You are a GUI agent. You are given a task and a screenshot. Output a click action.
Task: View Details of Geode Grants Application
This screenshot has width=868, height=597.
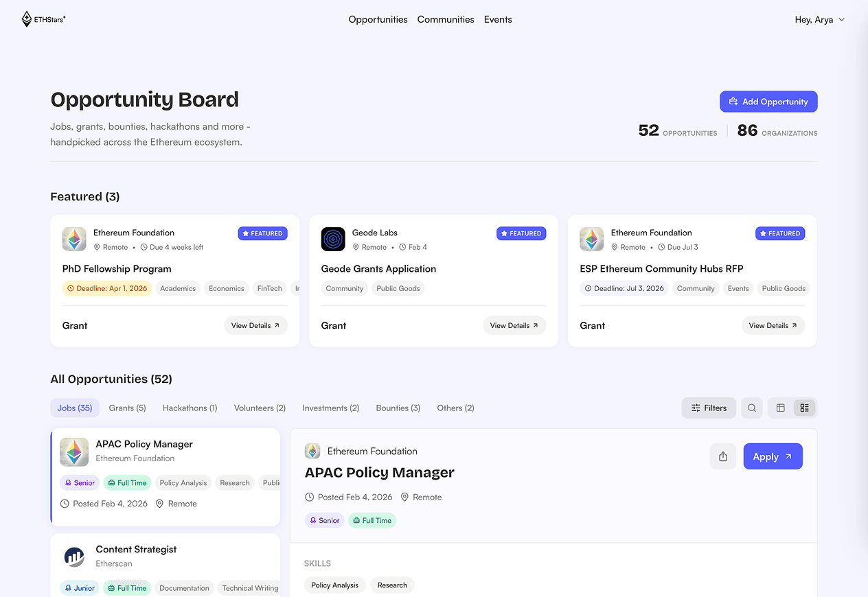coord(514,325)
